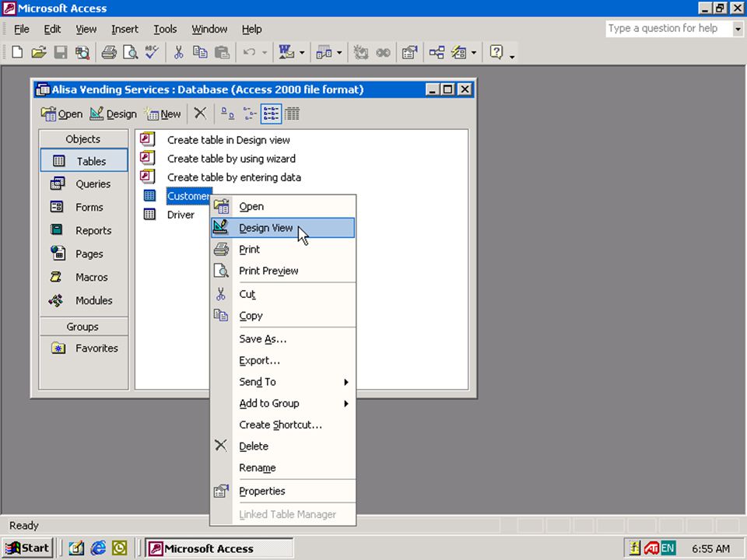Choose Design View from the context menu
747x560 pixels.
click(x=283, y=228)
